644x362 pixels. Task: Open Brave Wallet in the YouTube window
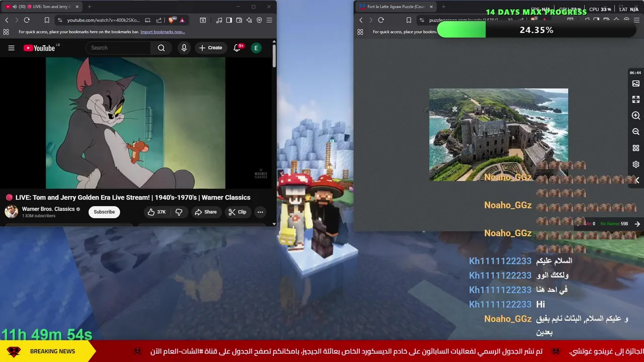[x=239, y=20]
